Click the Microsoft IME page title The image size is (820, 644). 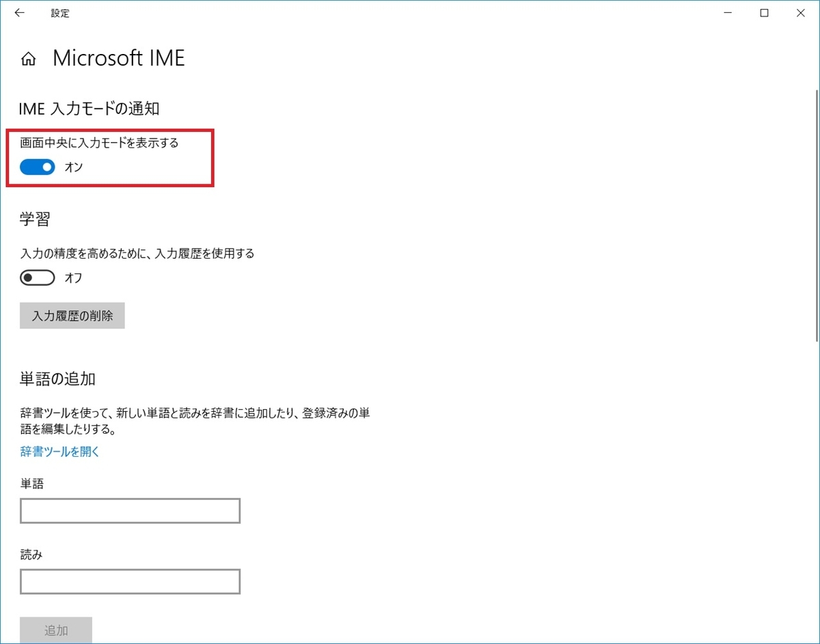point(119,58)
